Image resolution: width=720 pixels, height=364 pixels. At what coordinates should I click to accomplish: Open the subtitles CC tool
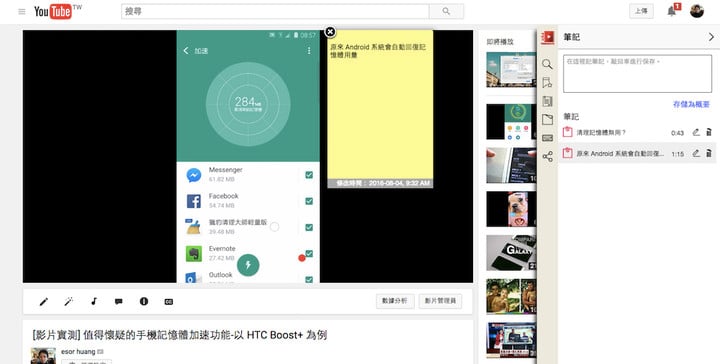tap(169, 302)
